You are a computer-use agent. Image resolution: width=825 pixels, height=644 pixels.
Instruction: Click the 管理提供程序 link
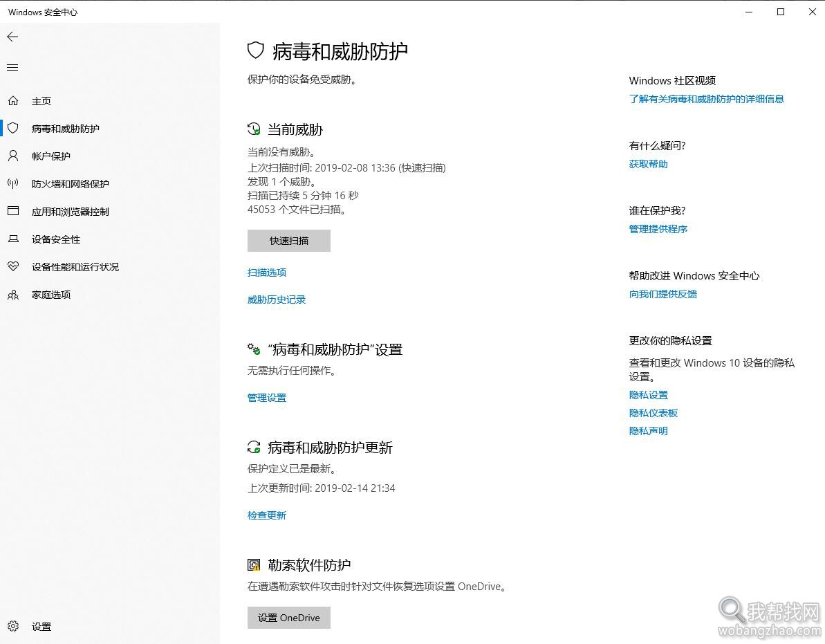tap(658, 229)
